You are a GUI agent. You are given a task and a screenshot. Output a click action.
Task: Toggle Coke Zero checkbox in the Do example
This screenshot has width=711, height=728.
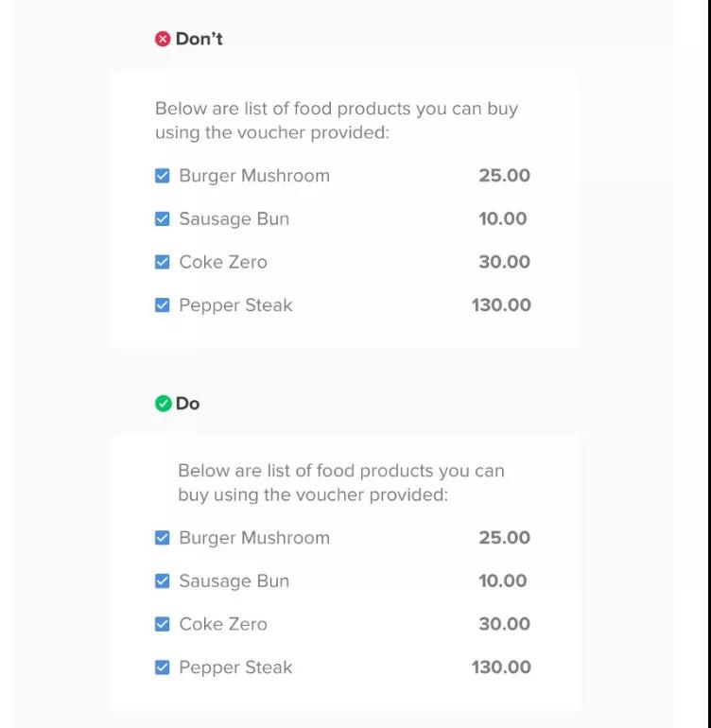(x=163, y=624)
